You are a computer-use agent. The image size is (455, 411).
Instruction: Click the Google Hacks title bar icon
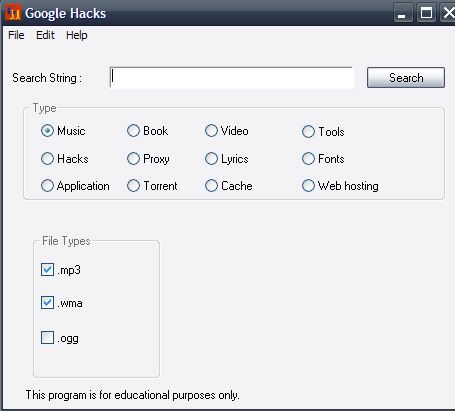pyautogui.click(x=13, y=13)
